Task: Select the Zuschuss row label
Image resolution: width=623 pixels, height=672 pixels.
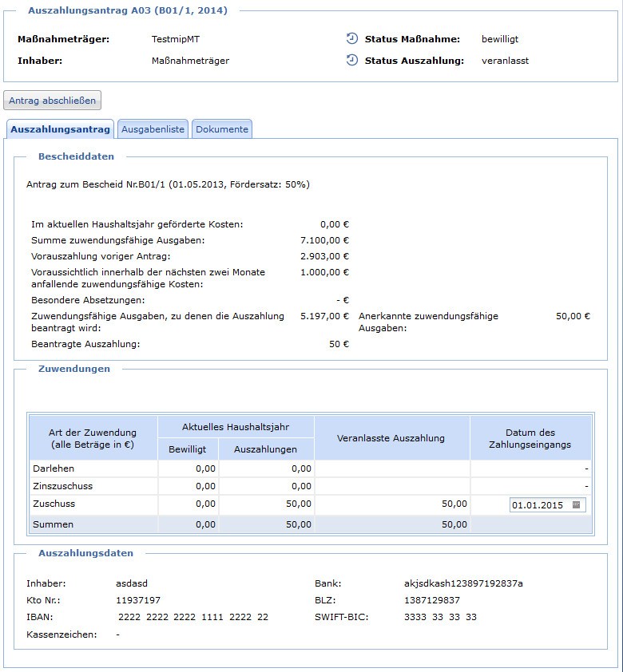Action: click(x=54, y=504)
